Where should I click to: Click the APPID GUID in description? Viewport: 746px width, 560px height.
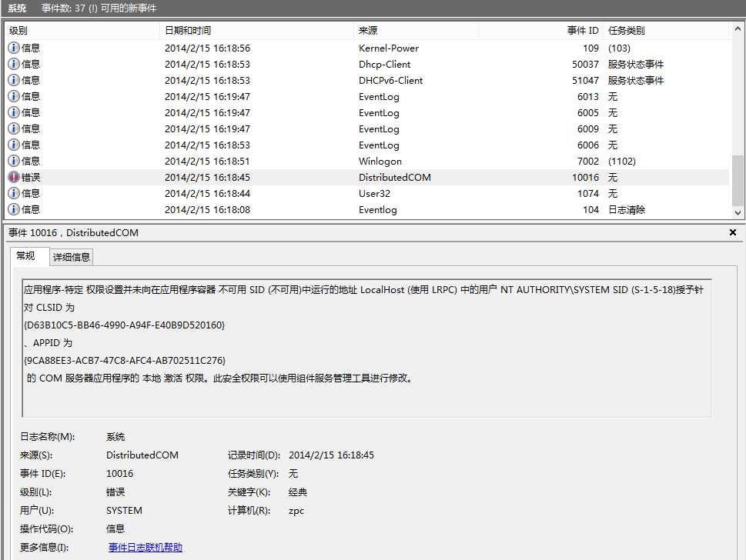[125, 360]
